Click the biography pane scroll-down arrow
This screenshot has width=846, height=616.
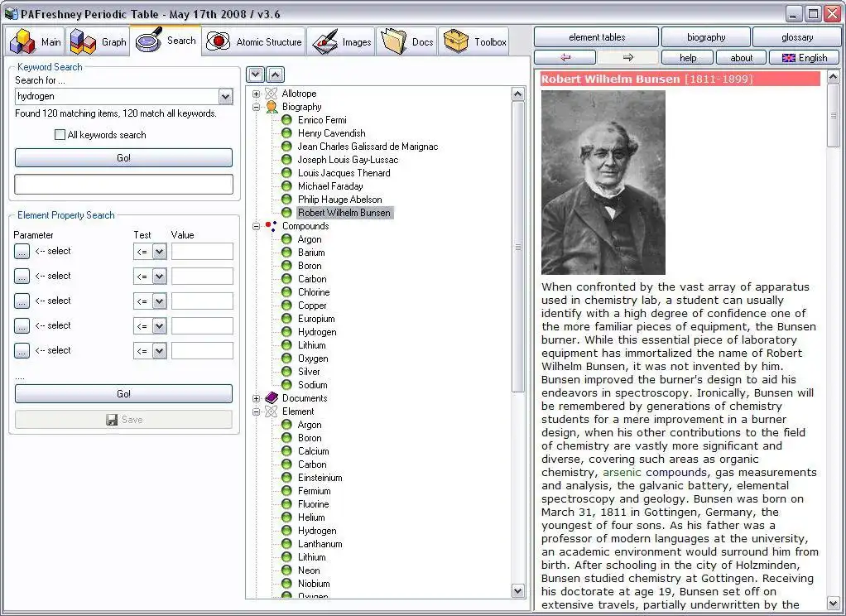pyautogui.click(x=834, y=603)
